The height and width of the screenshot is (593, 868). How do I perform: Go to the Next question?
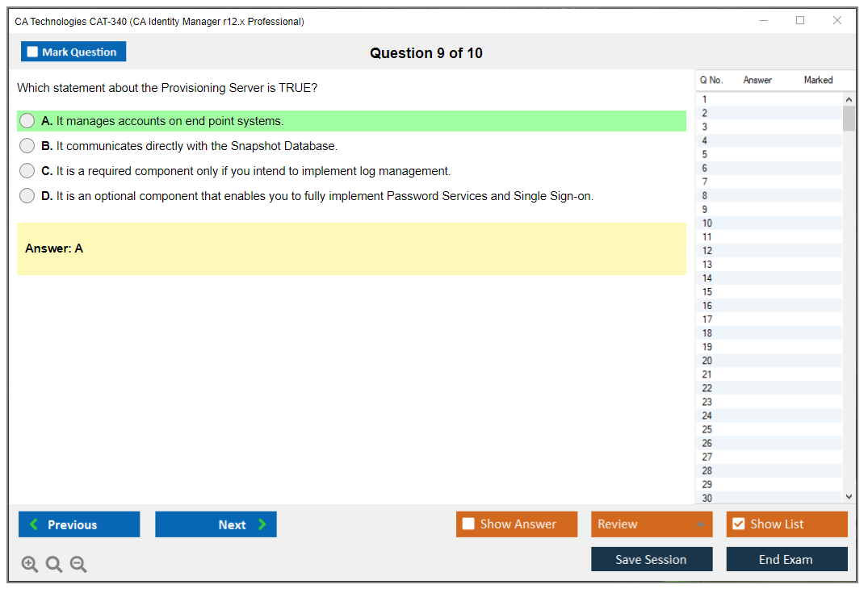[216, 524]
